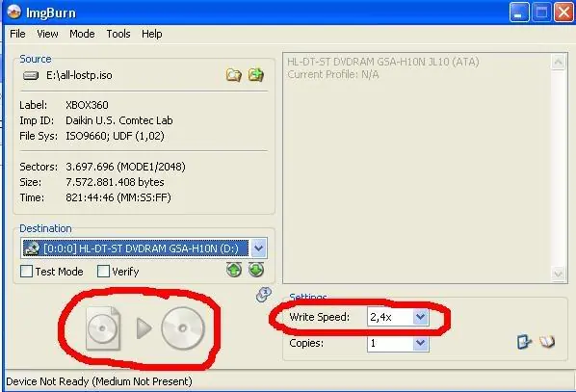The height and width of the screenshot is (392, 576).
Task: Open the Mode menu
Action: pos(82,34)
